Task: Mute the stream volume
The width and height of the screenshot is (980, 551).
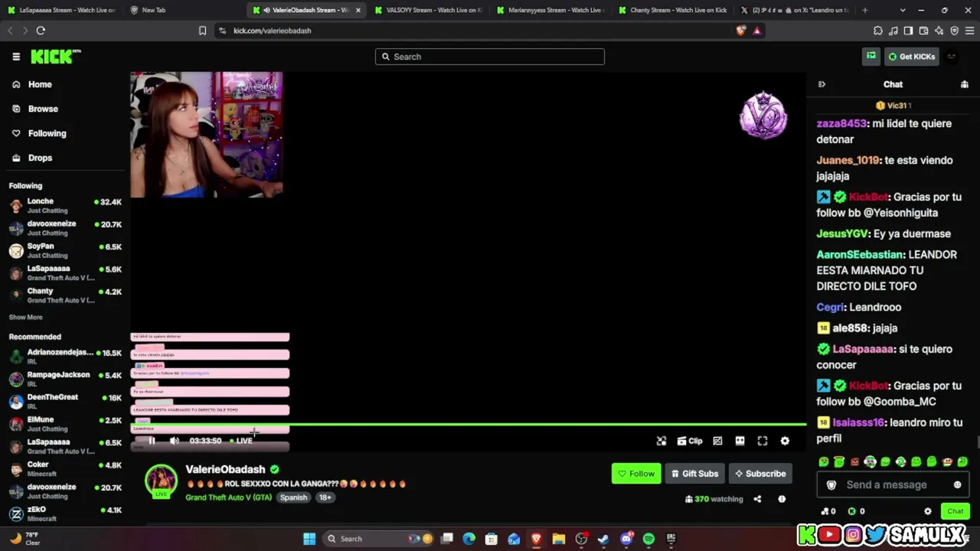Action: tap(175, 441)
